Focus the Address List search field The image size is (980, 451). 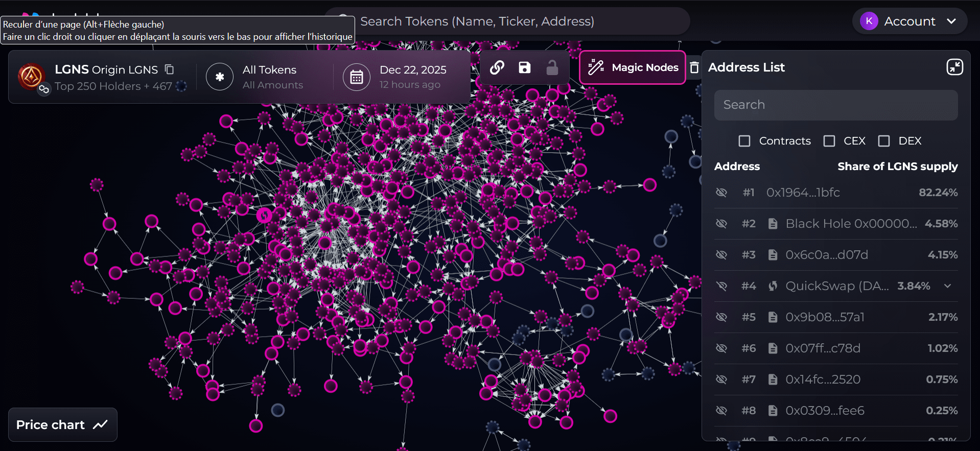coord(835,105)
